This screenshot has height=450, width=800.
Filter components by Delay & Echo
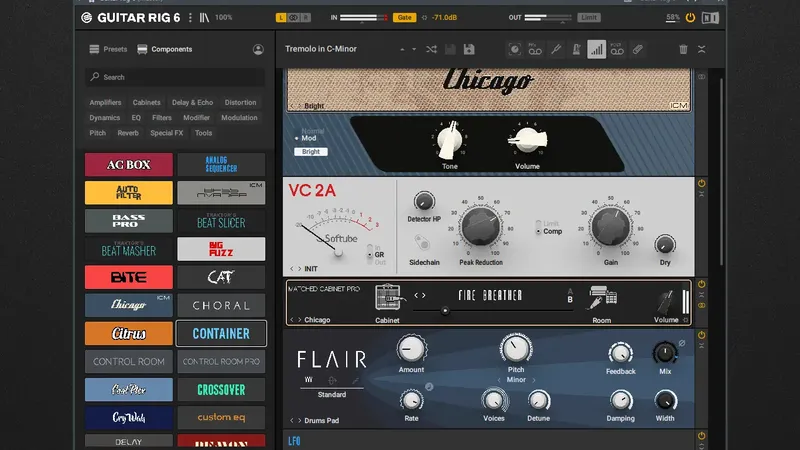(x=192, y=103)
